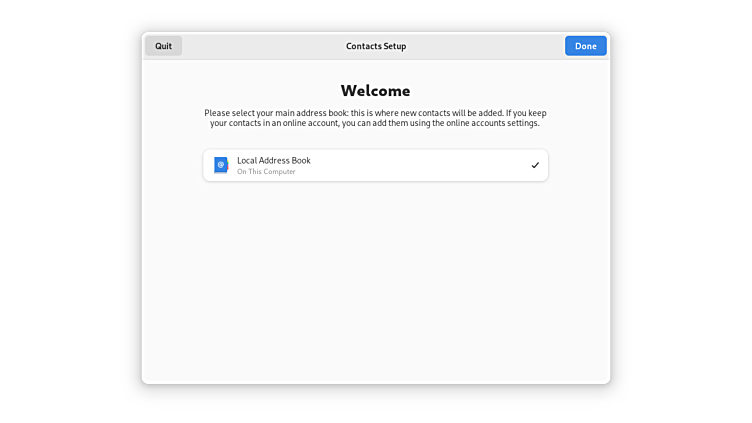Click the "Welcome" heading
752x423 pixels.
(x=375, y=90)
